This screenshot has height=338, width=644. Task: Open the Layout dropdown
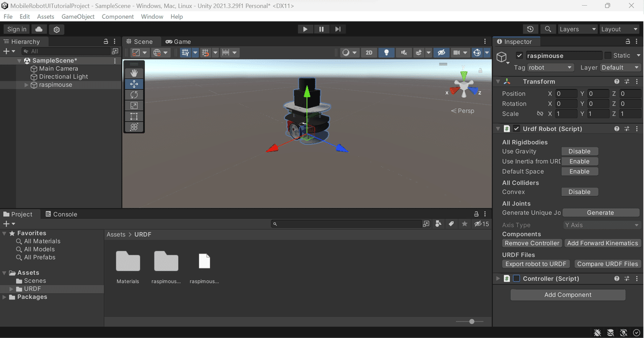619,30
